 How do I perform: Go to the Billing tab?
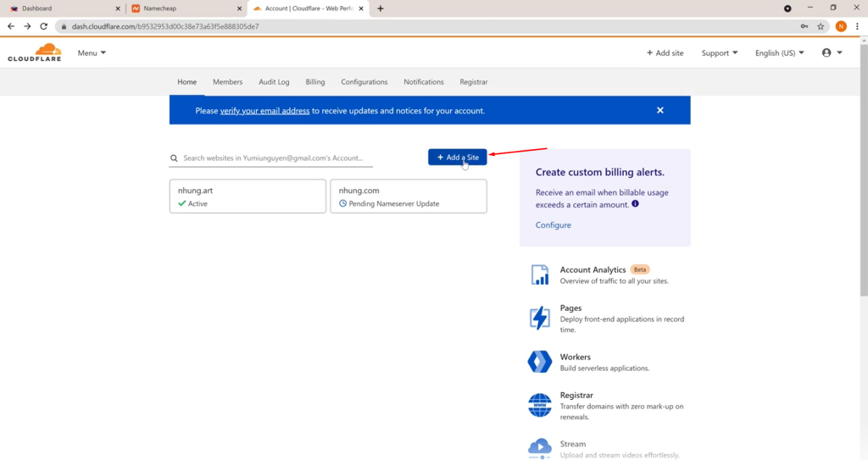pyautogui.click(x=315, y=82)
